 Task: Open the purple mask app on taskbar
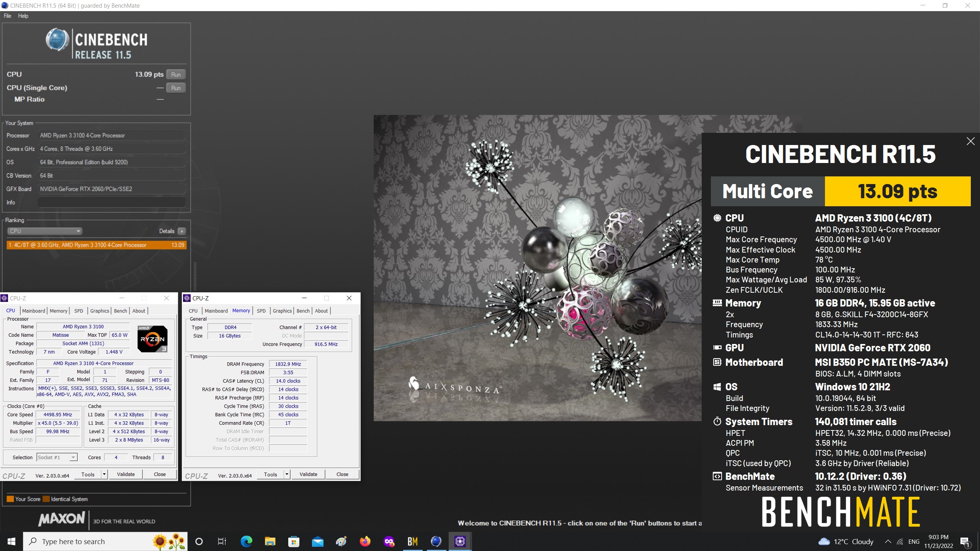click(389, 541)
